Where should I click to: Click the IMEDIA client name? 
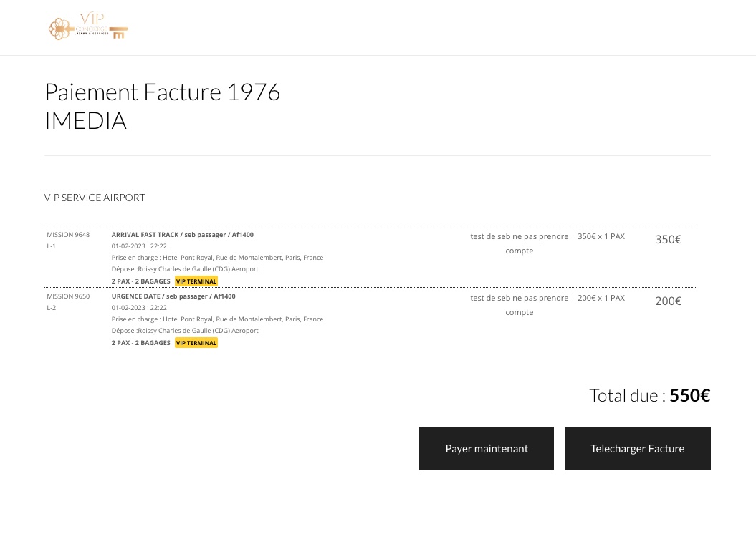coord(85,120)
